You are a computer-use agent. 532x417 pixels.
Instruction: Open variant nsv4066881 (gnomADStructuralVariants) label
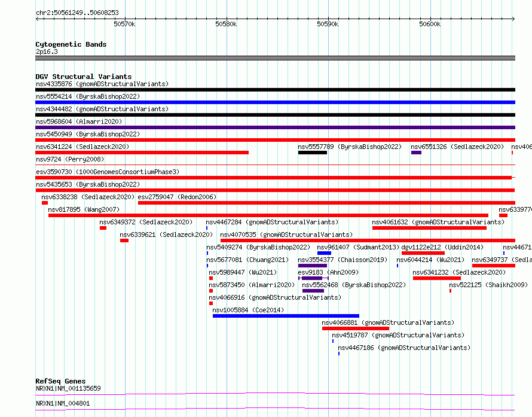(x=388, y=322)
